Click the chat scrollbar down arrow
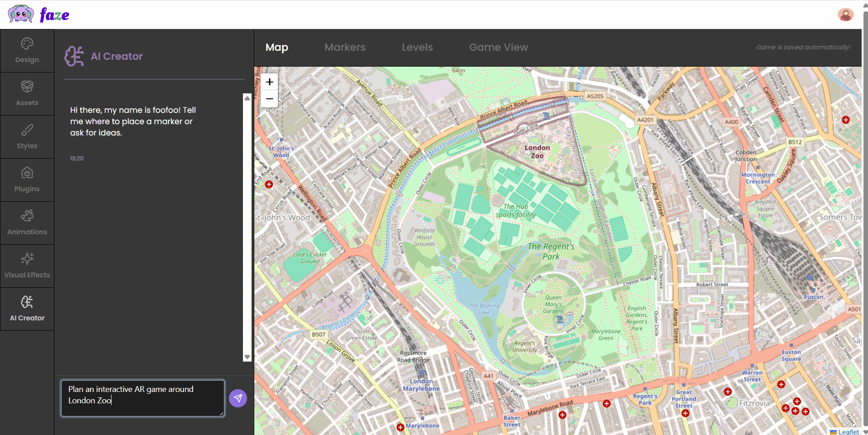 coord(247,357)
